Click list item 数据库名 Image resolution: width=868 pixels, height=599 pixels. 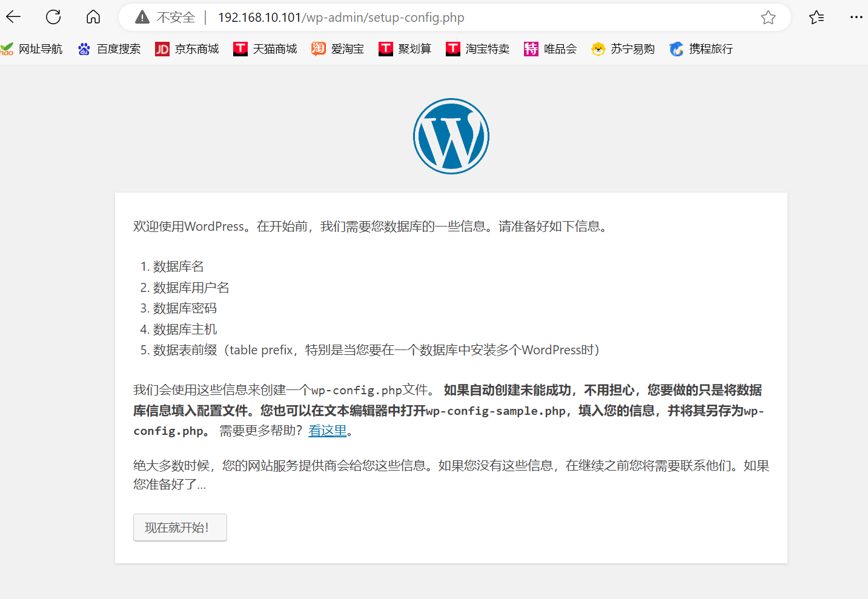(178, 266)
